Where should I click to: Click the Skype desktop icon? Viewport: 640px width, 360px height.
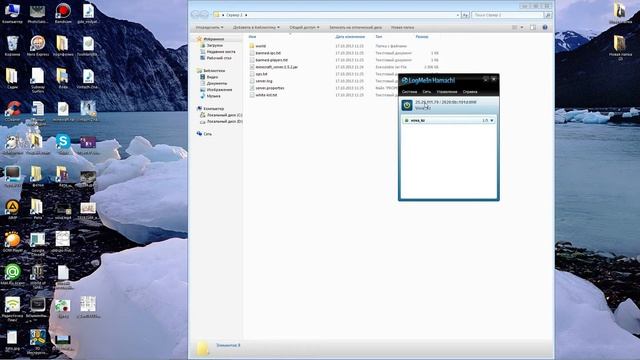[63, 144]
